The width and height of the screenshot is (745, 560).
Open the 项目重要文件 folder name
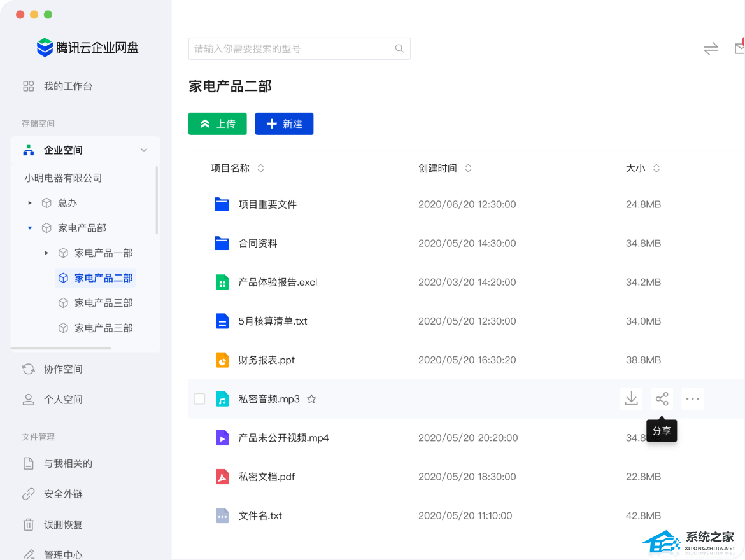point(267,204)
